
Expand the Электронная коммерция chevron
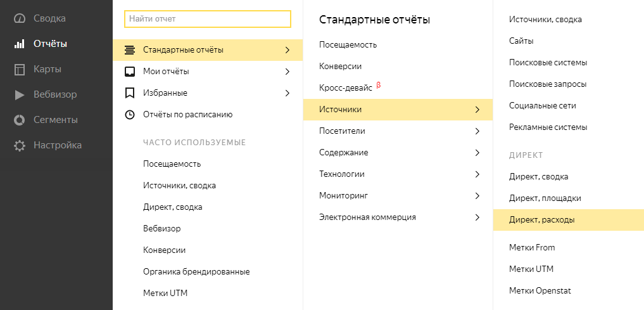(477, 217)
